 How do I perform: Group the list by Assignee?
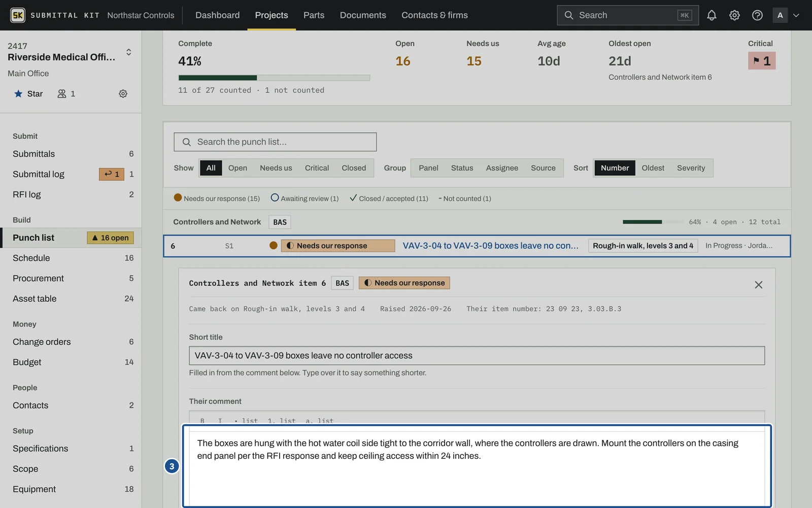502,168
